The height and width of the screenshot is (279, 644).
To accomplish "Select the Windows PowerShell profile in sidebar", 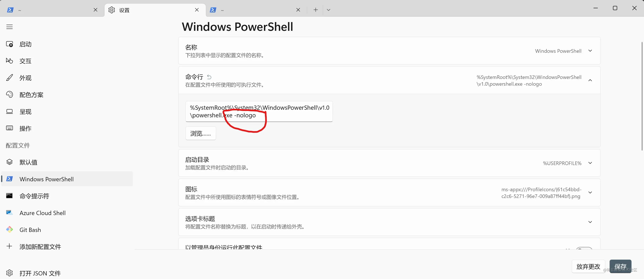I will (67, 179).
